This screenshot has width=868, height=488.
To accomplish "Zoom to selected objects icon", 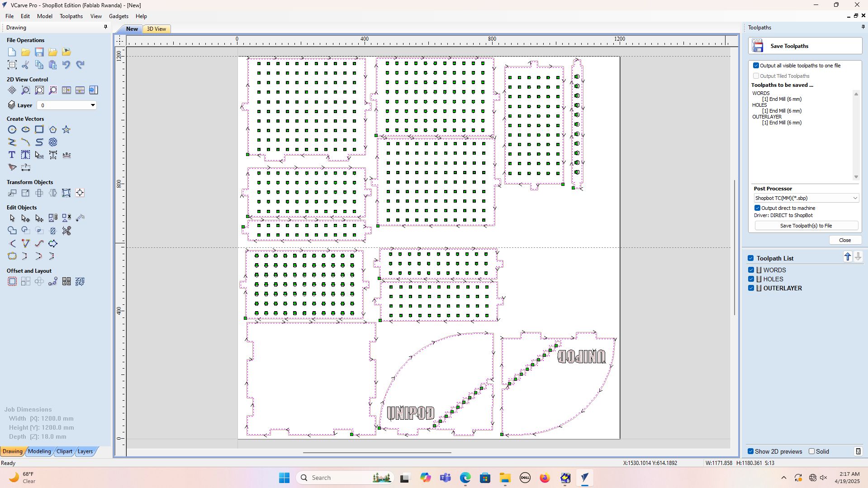I will 53,90.
